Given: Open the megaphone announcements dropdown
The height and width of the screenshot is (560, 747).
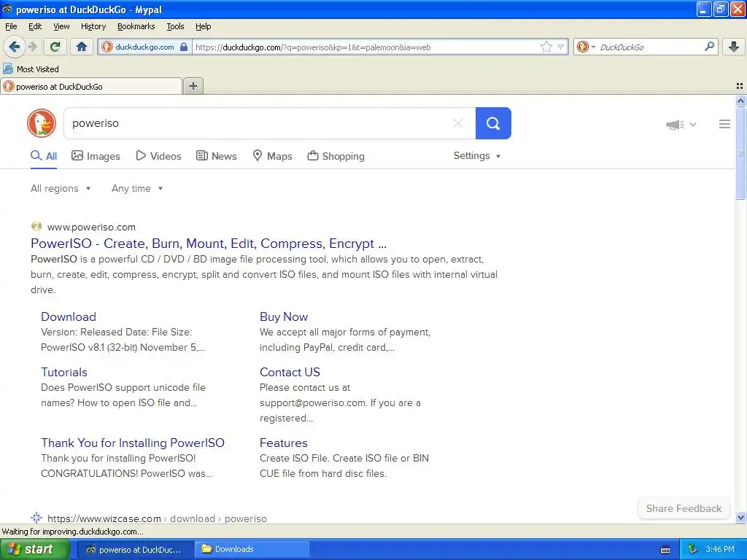Looking at the screenshot, I should click(681, 125).
